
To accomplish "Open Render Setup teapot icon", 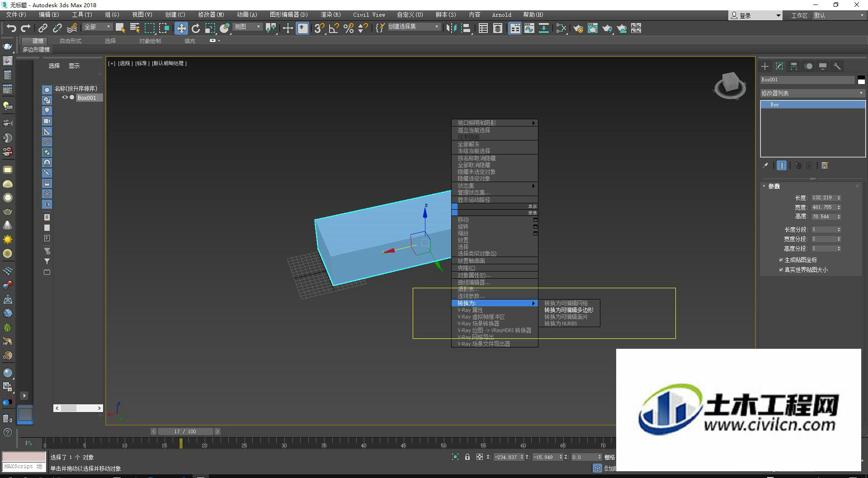I will [x=578, y=28].
